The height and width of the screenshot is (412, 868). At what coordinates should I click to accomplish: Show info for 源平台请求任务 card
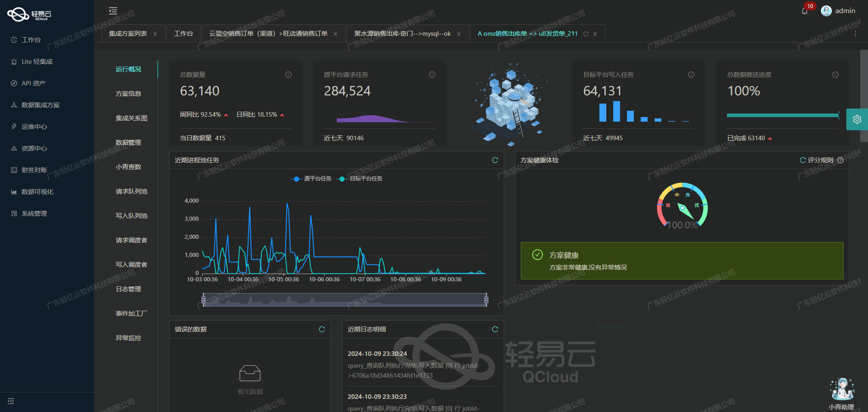pos(432,75)
